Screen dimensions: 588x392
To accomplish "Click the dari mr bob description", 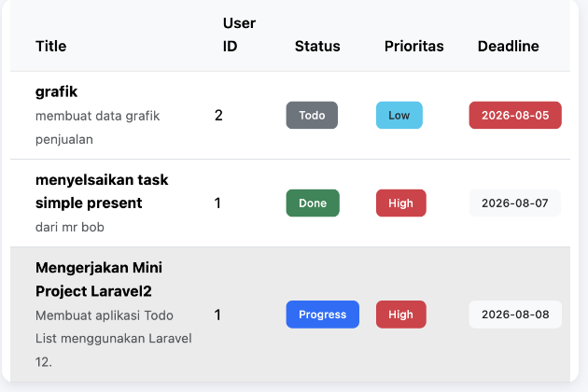I will (x=70, y=228).
